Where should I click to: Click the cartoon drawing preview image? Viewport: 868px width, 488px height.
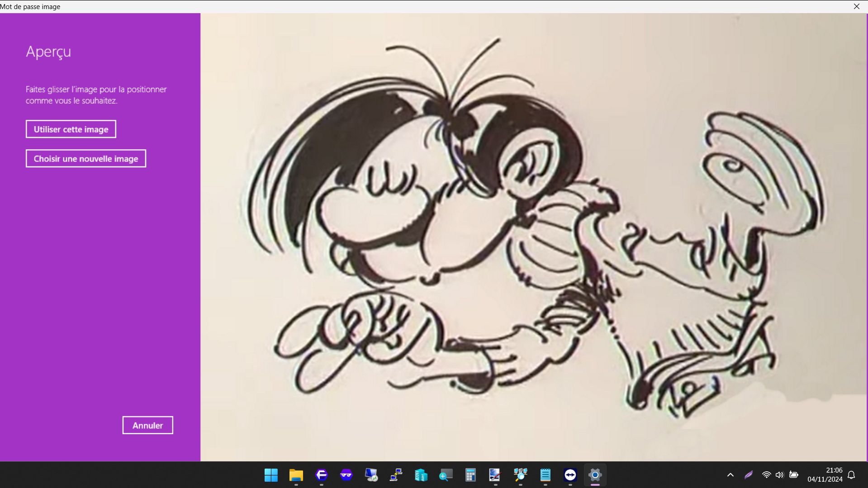tap(534, 237)
